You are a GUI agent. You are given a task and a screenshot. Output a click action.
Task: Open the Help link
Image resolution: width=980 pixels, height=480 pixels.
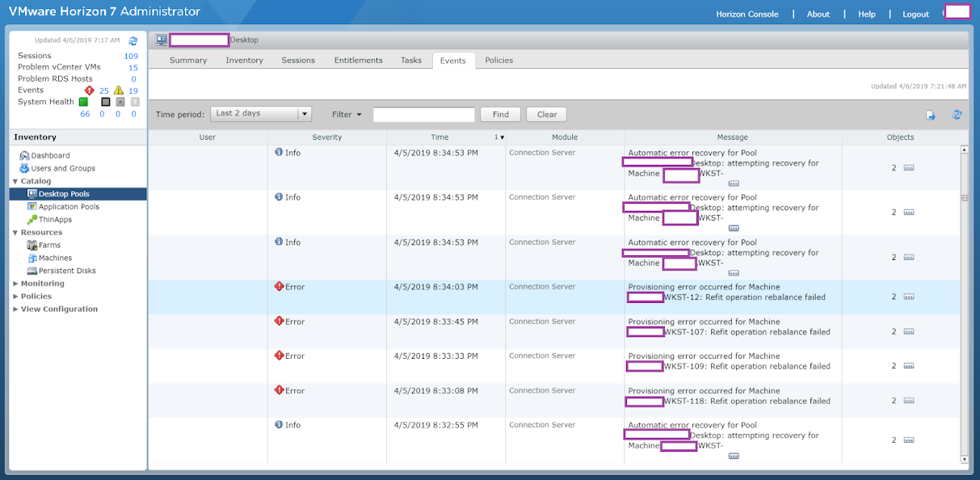(x=867, y=14)
